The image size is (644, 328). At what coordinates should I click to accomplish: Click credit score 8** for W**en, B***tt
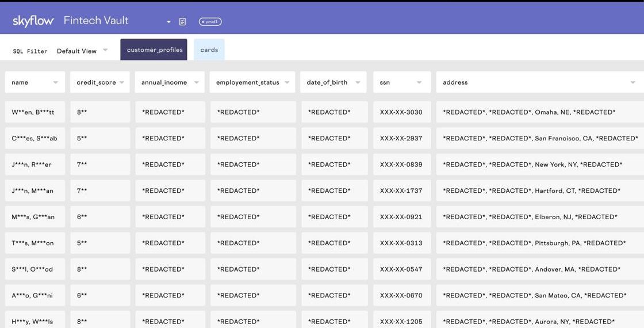coord(100,112)
